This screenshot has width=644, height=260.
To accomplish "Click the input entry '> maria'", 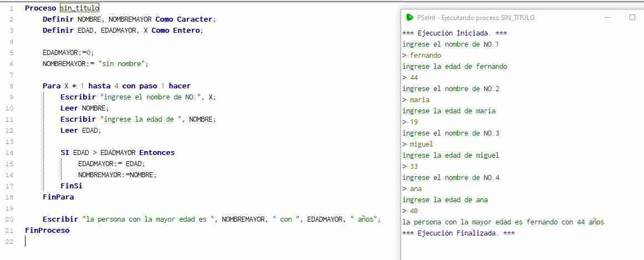I will point(416,100).
